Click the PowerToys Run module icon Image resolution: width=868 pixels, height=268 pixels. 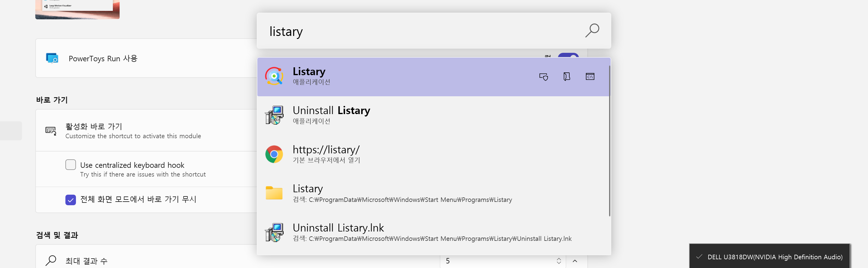52,58
